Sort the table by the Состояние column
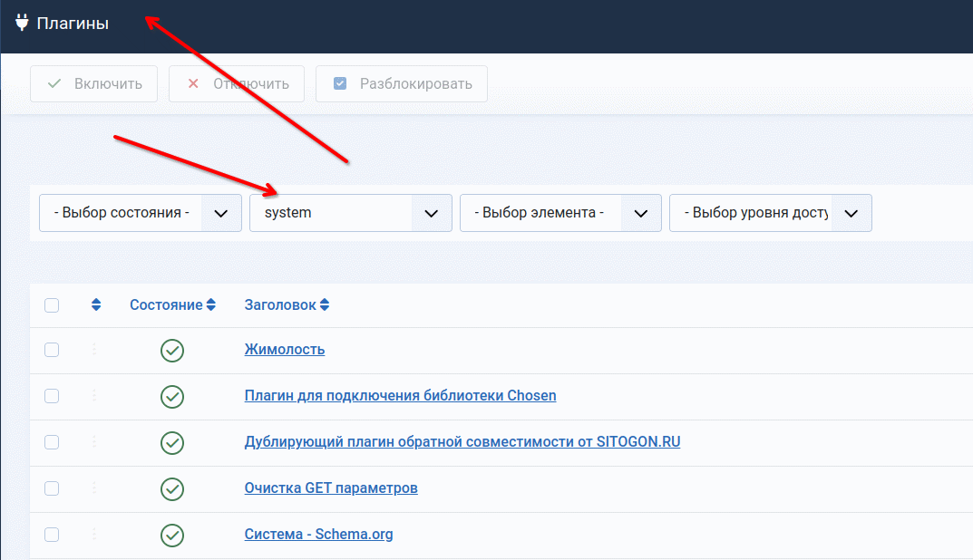 [x=172, y=305]
